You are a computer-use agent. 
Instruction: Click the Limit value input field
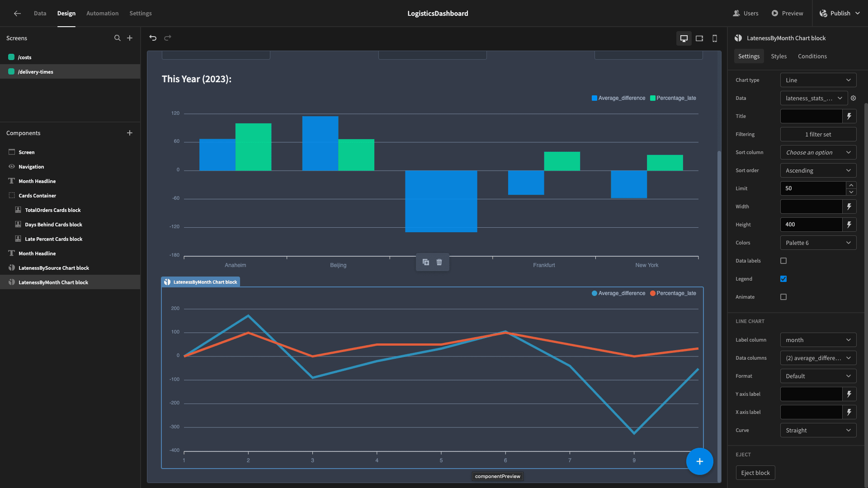pos(813,188)
